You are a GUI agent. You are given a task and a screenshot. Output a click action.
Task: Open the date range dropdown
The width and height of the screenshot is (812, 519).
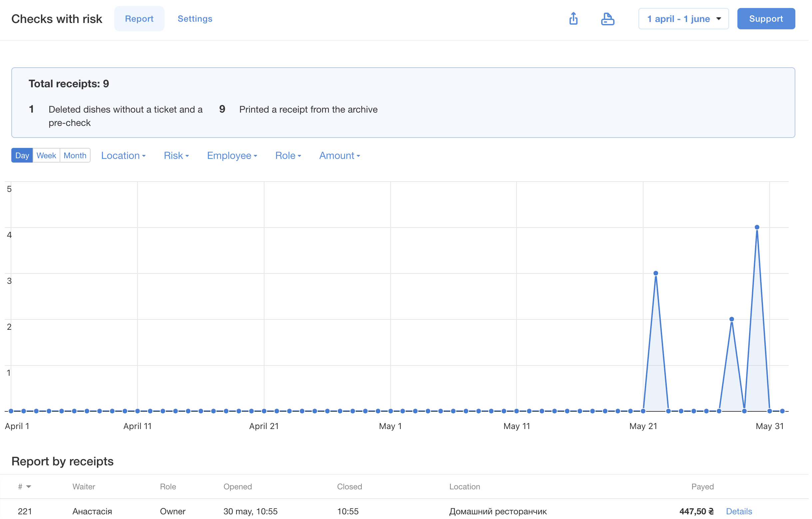click(x=683, y=19)
